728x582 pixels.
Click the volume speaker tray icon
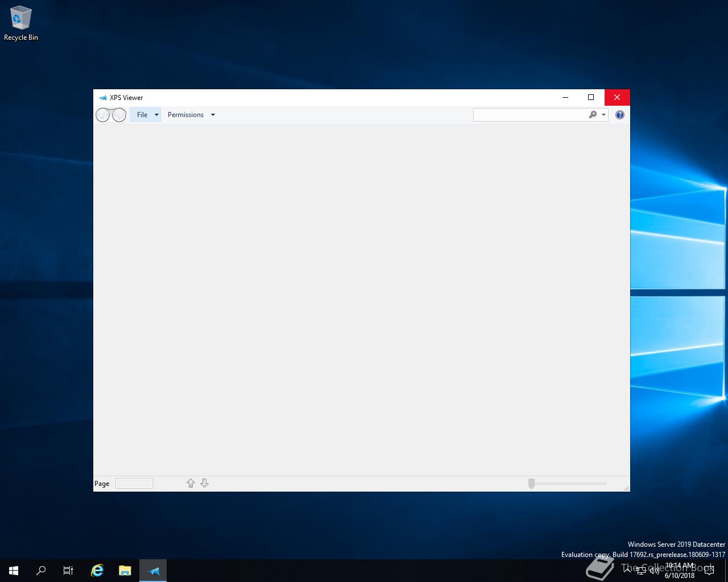655,571
